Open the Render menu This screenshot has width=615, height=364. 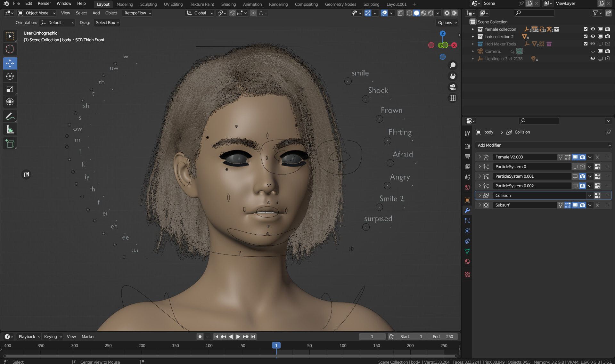pyautogui.click(x=44, y=4)
